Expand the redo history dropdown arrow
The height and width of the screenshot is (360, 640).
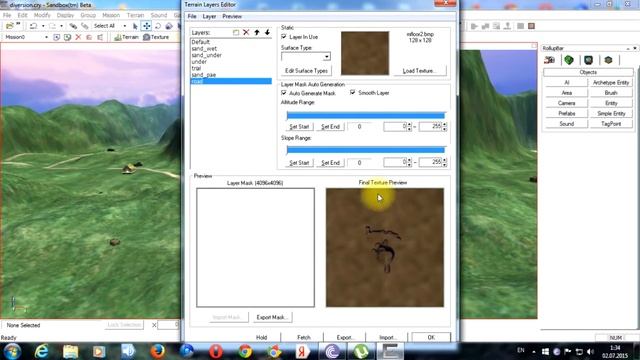(61, 26)
